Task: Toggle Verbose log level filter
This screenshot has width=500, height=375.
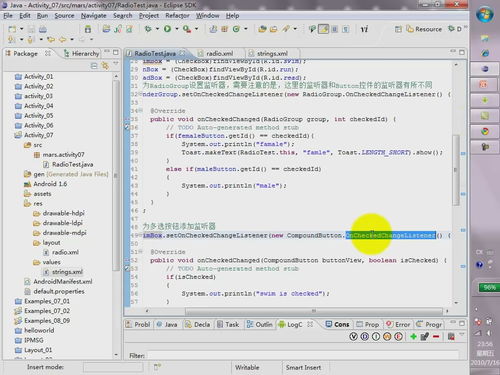Action: (x=353, y=336)
